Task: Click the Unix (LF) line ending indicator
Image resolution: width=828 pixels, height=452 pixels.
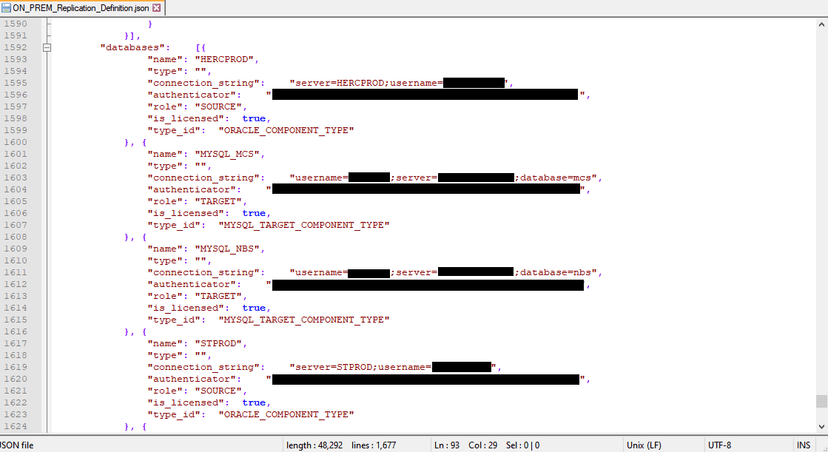Action: (x=643, y=445)
